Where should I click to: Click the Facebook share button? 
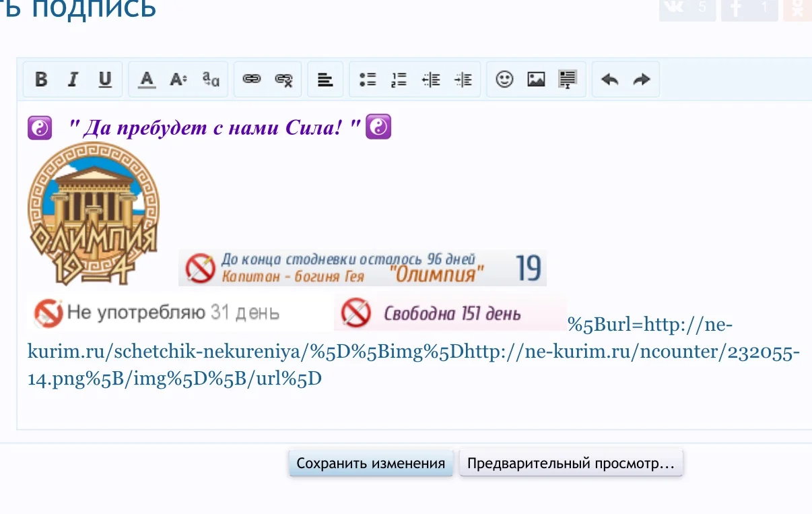tap(749, 9)
